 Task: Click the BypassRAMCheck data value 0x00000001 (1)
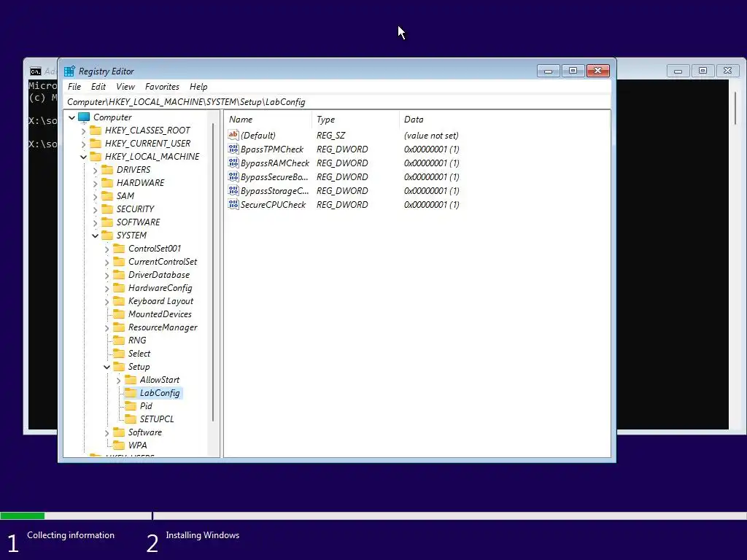[432, 163]
